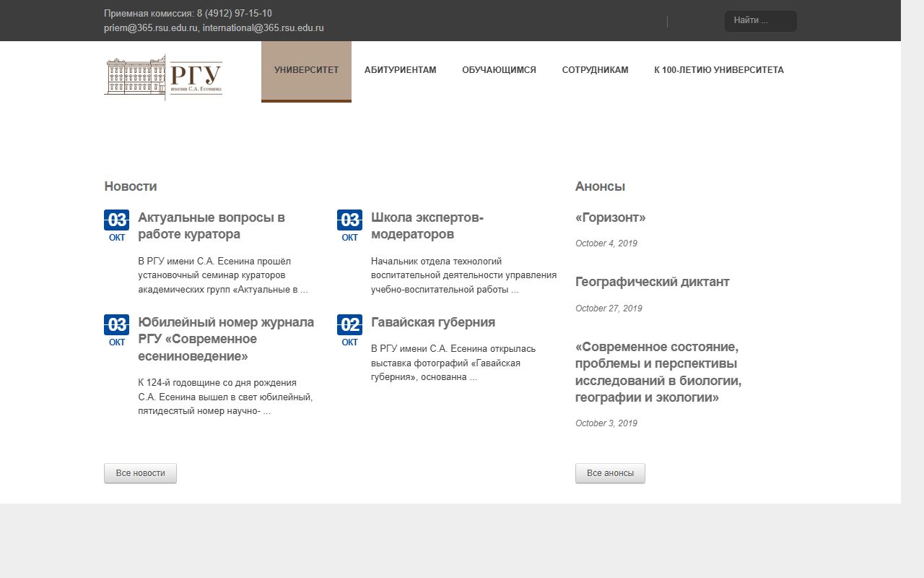Viewport: 924px width, 578px height.
Task: Click the date badge beside «Юбилейный номер журнала»
Action: (x=117, y=331)
